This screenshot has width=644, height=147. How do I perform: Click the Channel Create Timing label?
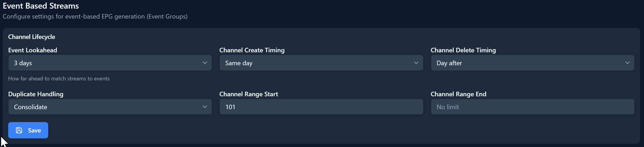click(252, 50)
